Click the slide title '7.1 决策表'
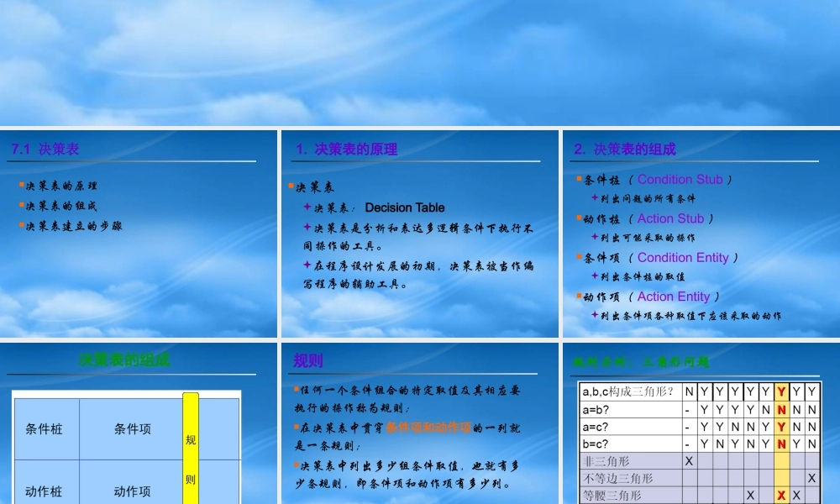The height and width of the screenshot is (504, 840). [x=45, y=149]
